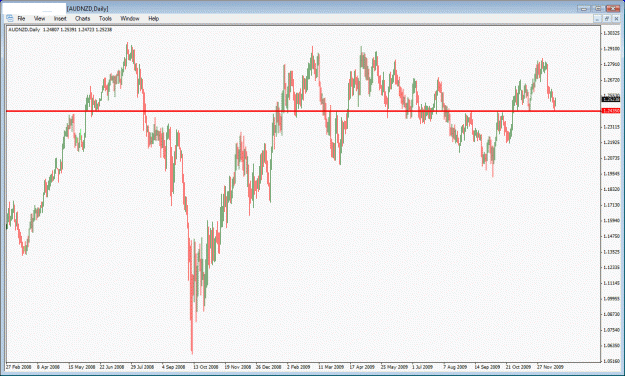The width and height of the screenshot is (625, 376).
Task: Click the 29 Jul 2008 date label
Action: coord(143,367)
